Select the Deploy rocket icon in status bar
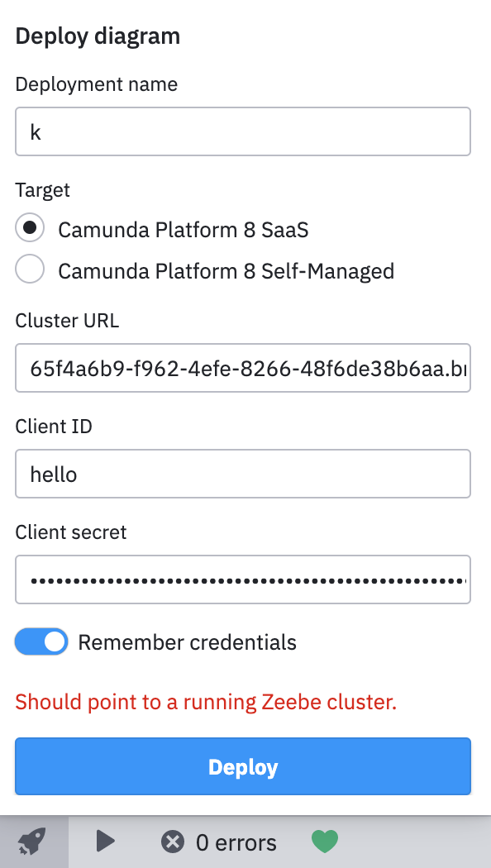The width and height of the screenshot is (491, 868). tap(31, 842)
